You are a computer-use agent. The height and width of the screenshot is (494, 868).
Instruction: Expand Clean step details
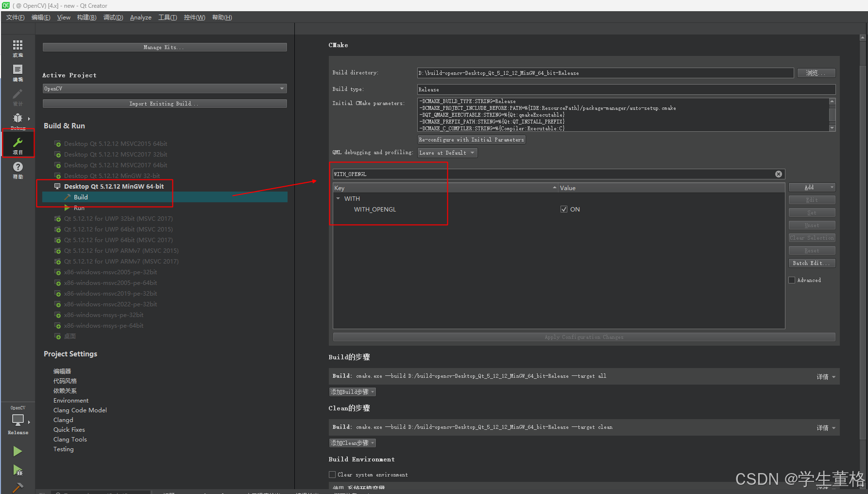pos(826,428)
